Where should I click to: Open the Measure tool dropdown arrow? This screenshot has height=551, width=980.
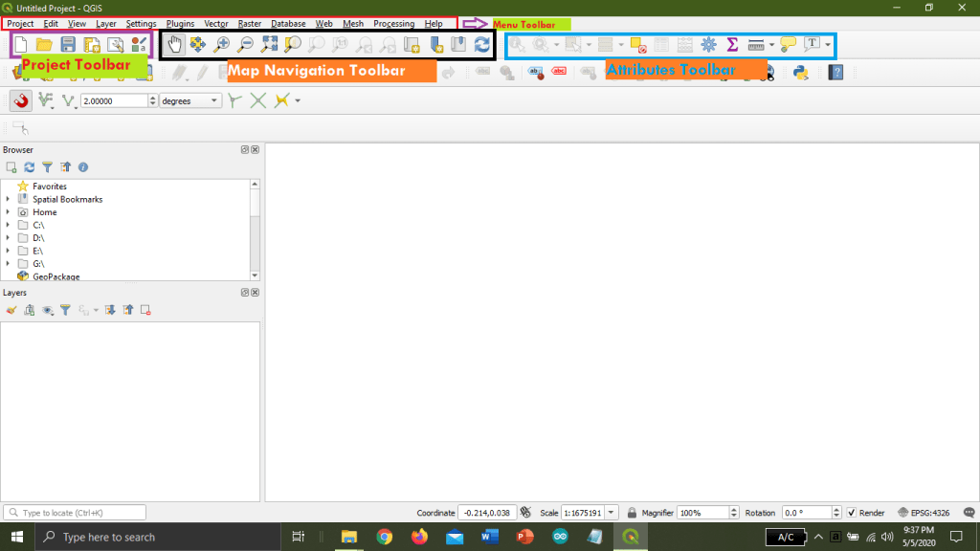pyautogui.click(x=772, y=45)
